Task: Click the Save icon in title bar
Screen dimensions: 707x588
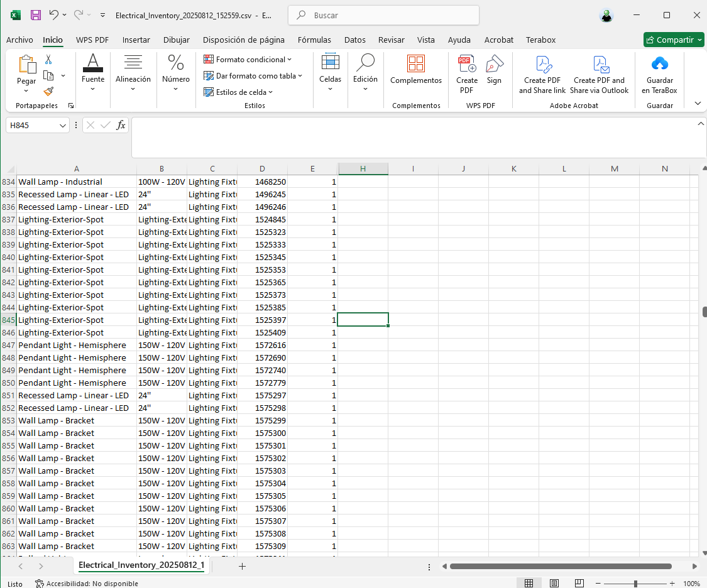Action: click(36, 15)
